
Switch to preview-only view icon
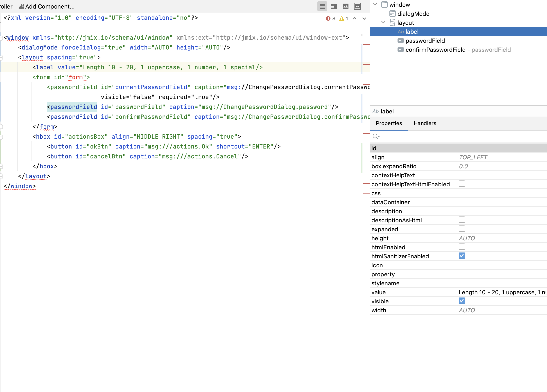pyautogui.click(x=346, y=7)
